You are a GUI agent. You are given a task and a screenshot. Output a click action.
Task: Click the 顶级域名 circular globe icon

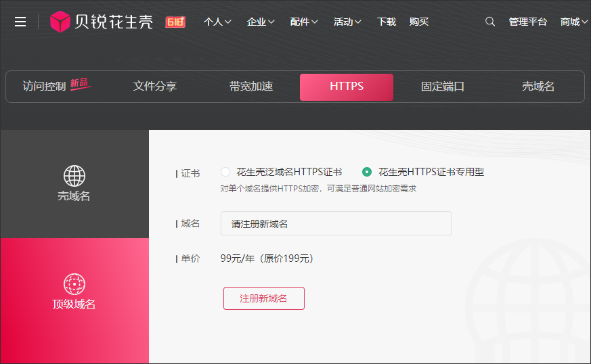point(74,283)
